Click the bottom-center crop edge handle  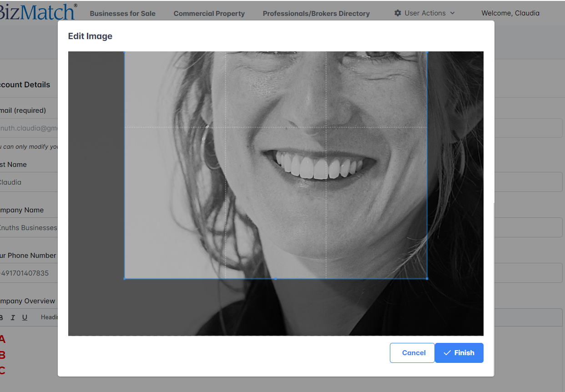[275, 278]
